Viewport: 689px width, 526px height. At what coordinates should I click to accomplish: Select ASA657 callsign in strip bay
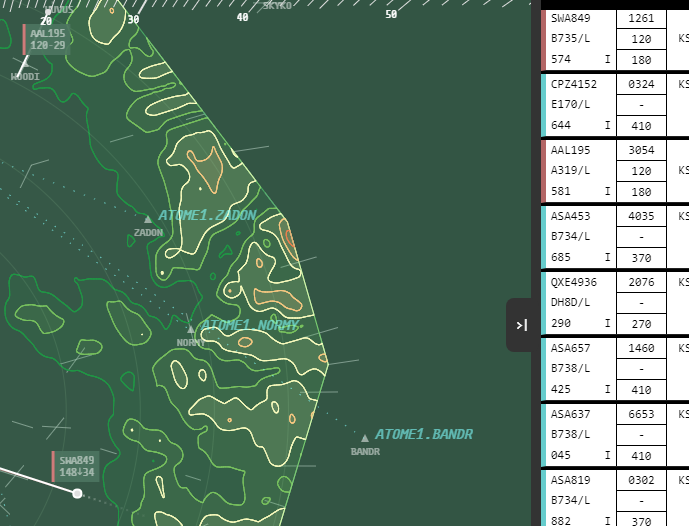tap(570, 348)
